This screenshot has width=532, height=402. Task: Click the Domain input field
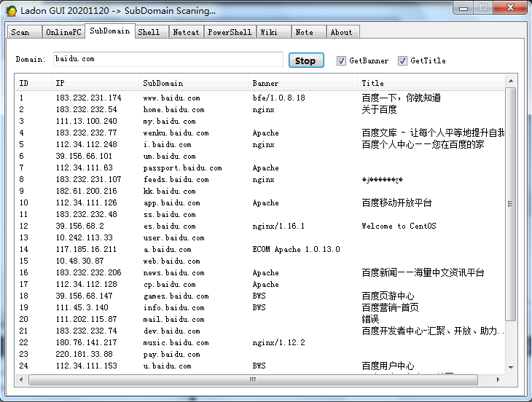[x=168, y=59]
